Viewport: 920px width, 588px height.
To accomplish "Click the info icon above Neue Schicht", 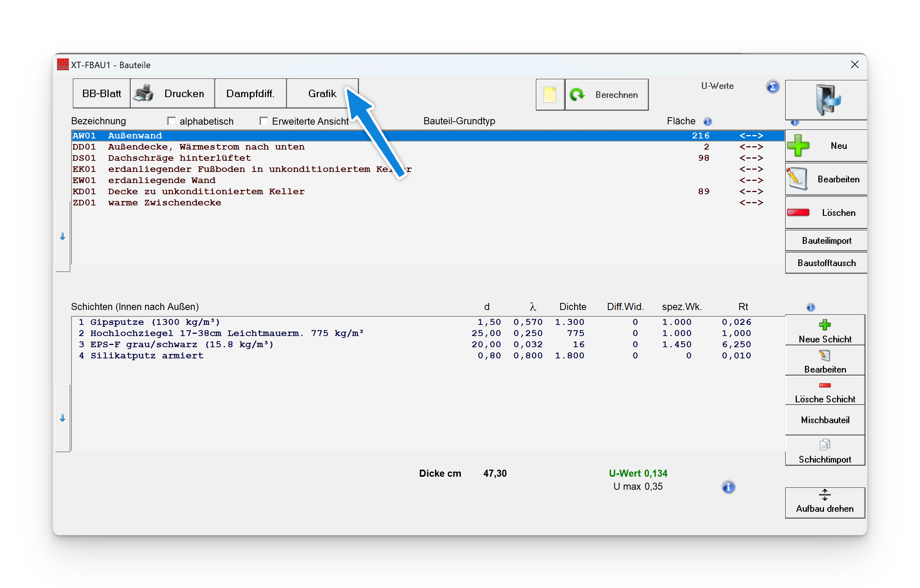I will (x=810, y=307).
